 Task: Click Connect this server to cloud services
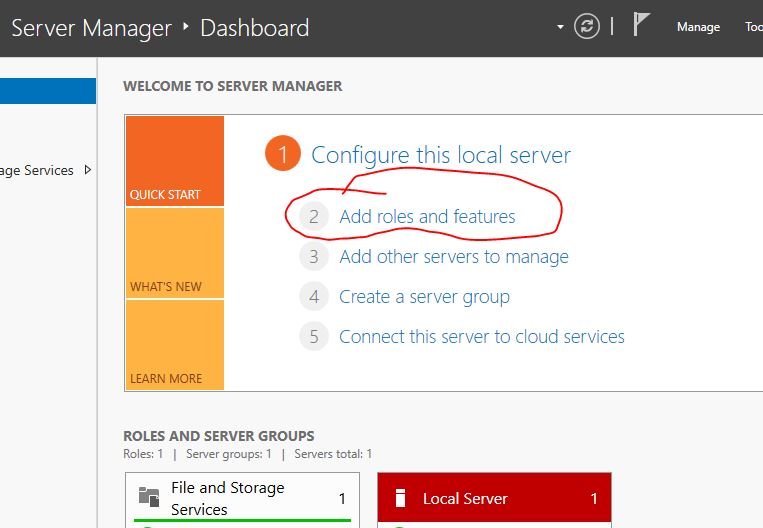(482, 337)
